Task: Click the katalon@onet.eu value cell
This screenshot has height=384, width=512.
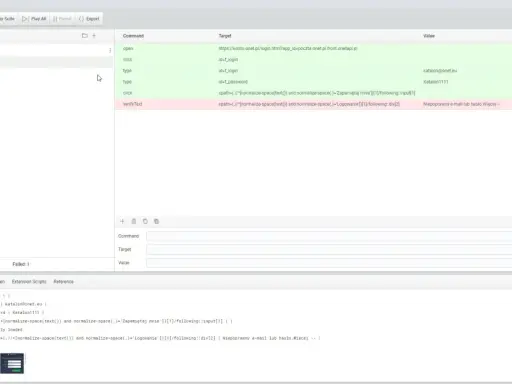Action: click(440, 71)
